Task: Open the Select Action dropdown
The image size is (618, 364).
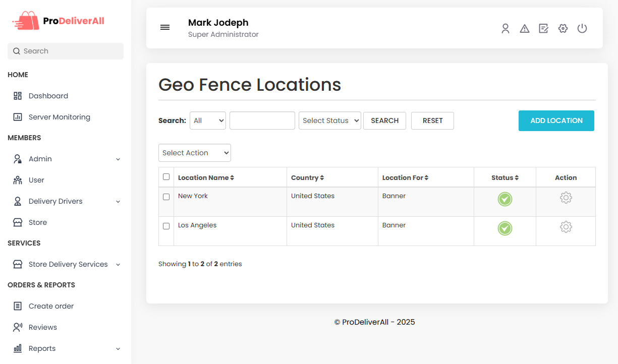Action: [x=195, y=153]
